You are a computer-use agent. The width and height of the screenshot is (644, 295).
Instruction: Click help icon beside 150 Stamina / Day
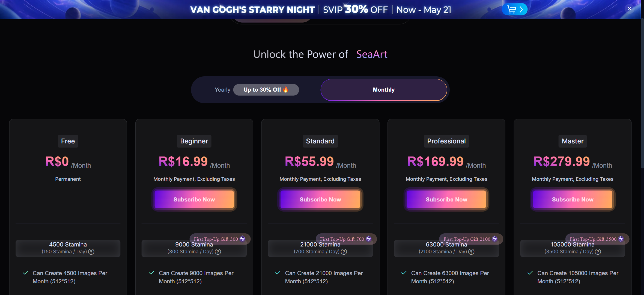[91, 252]
